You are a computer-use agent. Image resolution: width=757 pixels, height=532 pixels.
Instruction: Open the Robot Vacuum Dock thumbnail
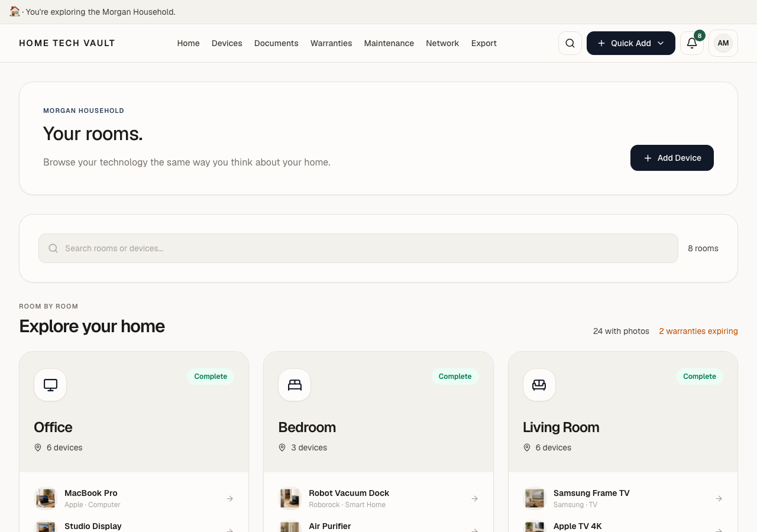(x=290, y=498)
